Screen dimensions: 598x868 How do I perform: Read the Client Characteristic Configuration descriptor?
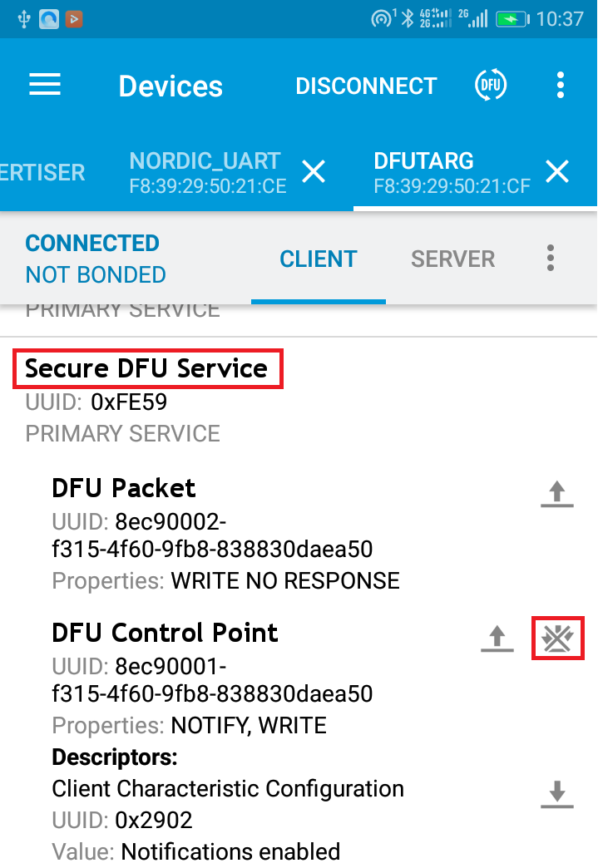click(x=556, y=795)
